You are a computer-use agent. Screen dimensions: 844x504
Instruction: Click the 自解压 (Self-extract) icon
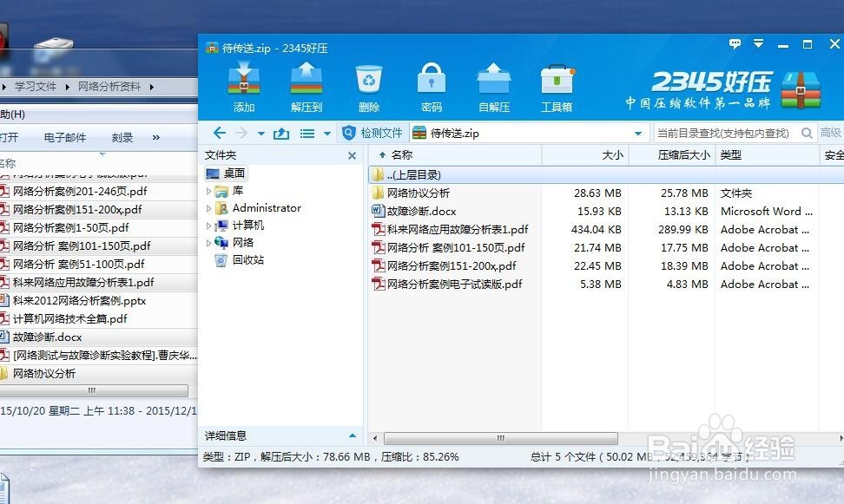[493, 87]
